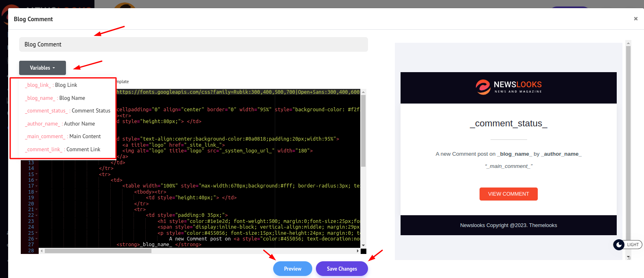Select the _comment_link_ Comment Link variable
Viewport: 644px width, 278px height.
tap(63, 150)
